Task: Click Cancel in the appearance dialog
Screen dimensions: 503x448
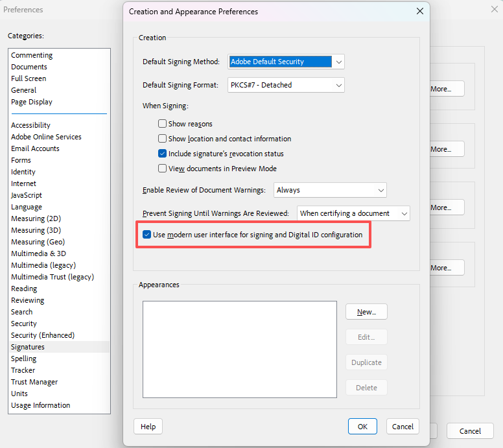Action: click(403, 426)
